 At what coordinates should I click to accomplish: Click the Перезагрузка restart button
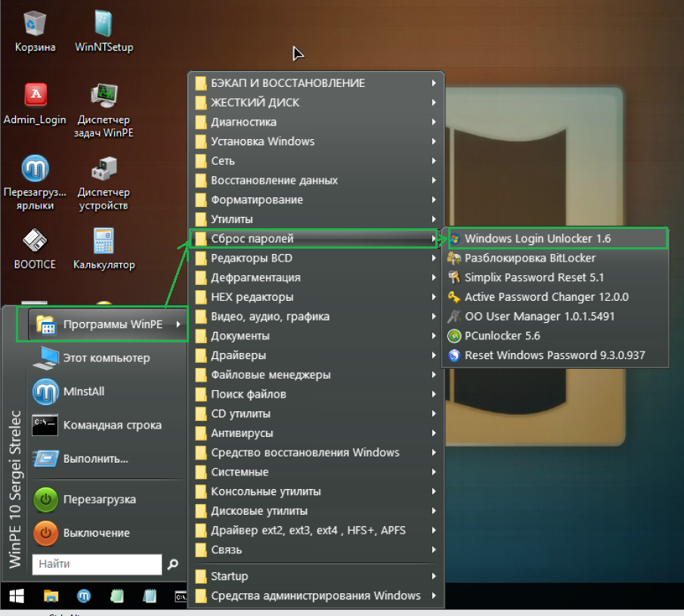click(107, 499)
